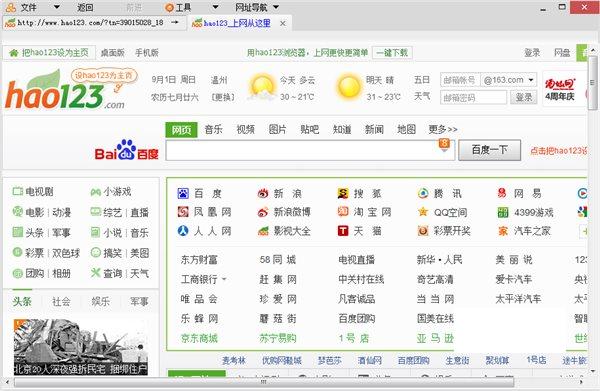Click the 网易 red icon
This screenshot has width=600, height=391.
502,193
